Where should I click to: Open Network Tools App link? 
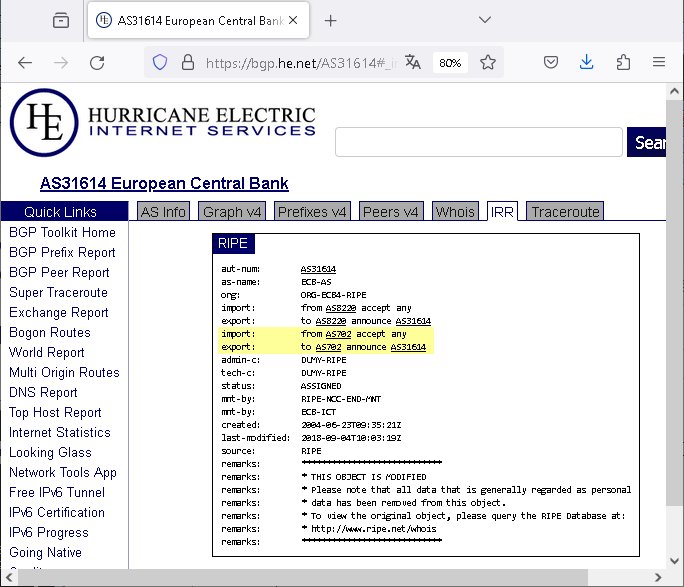pyautogui.click(x=63, y=473)
